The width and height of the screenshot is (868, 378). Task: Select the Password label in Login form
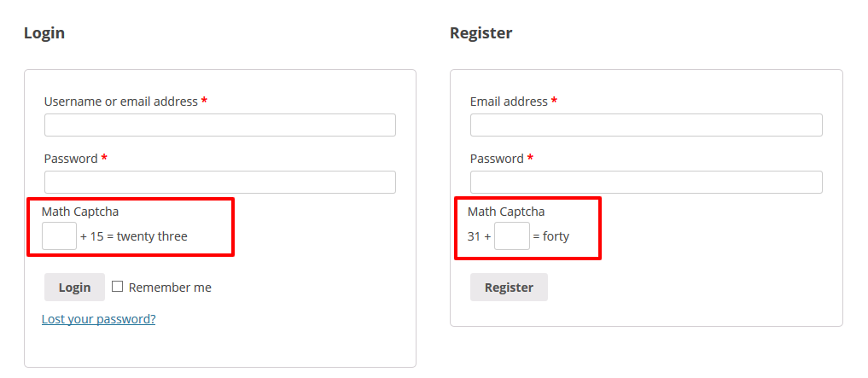(71, 159)
